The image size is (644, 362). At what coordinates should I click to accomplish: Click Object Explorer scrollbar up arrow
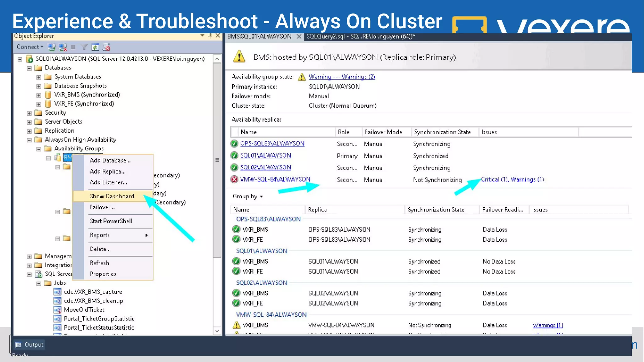[x=217, y=59]
